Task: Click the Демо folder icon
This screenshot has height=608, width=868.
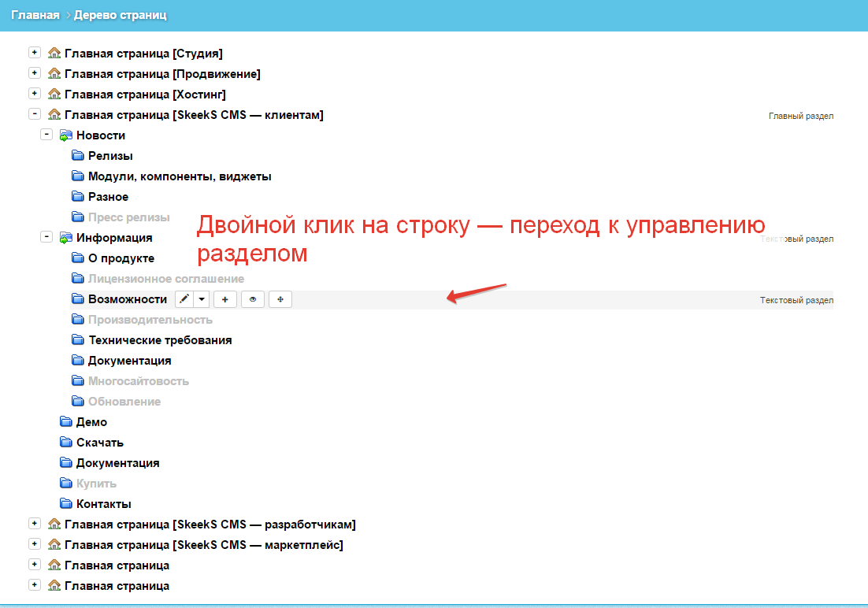Action: pos(66,422)
